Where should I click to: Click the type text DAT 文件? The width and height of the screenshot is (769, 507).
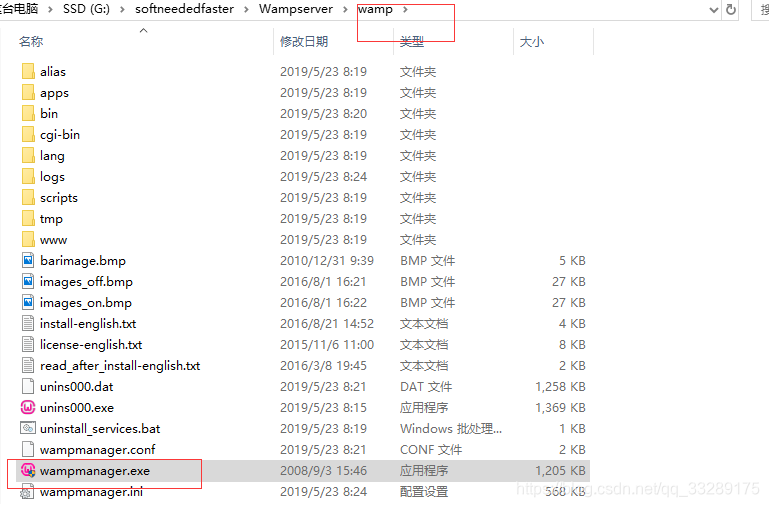(x=426, y=386)
